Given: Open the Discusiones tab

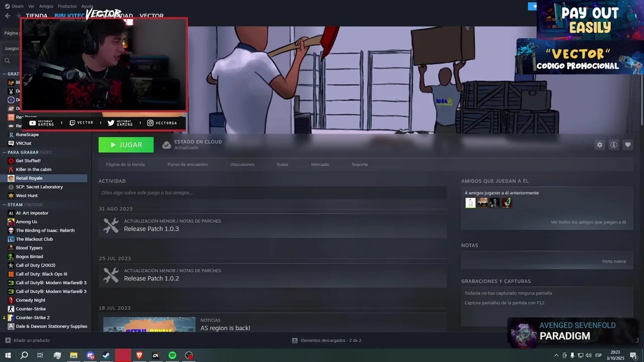Looking at the screenshot, I should click(243, 164).
